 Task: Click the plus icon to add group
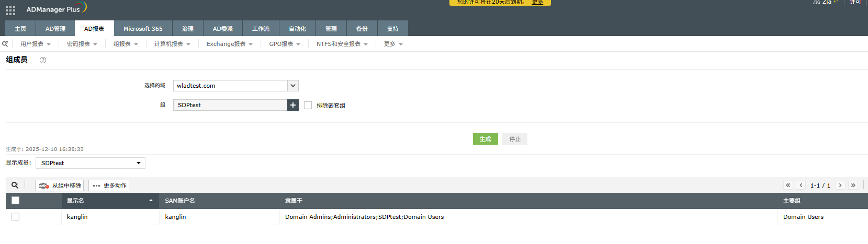293,105
